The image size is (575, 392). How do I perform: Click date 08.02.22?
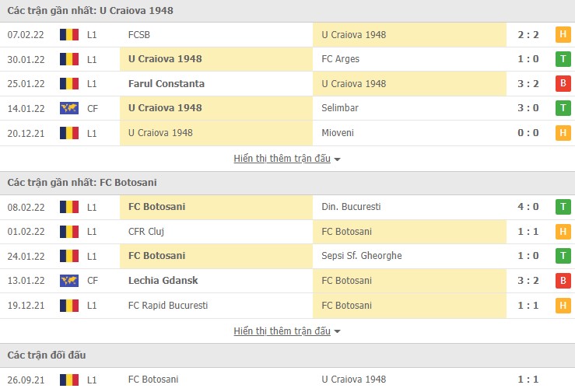pos(26,207)
